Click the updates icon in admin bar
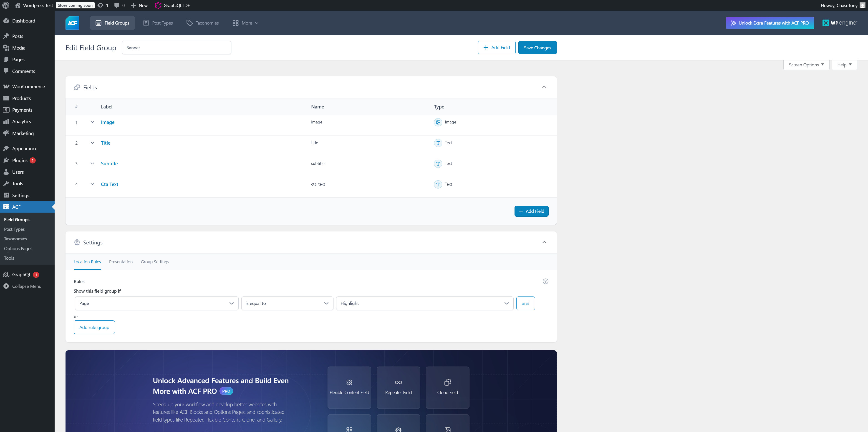 tap(101, 5)
